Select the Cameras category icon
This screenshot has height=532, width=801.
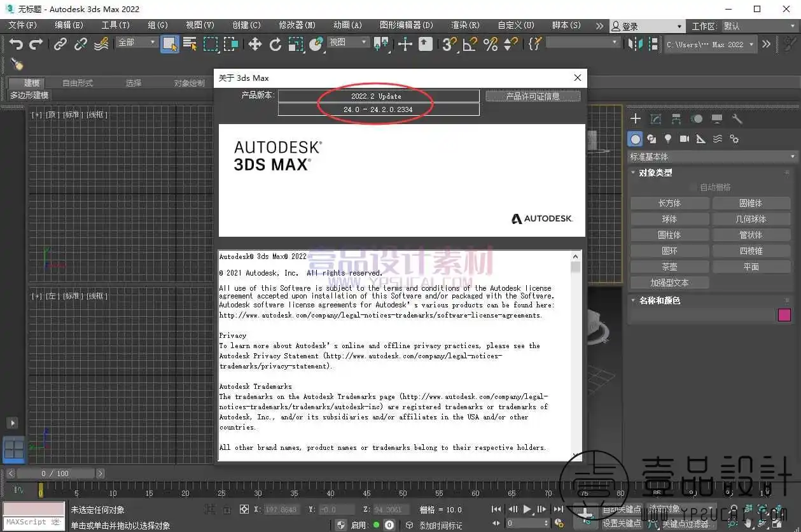point(685,139)
